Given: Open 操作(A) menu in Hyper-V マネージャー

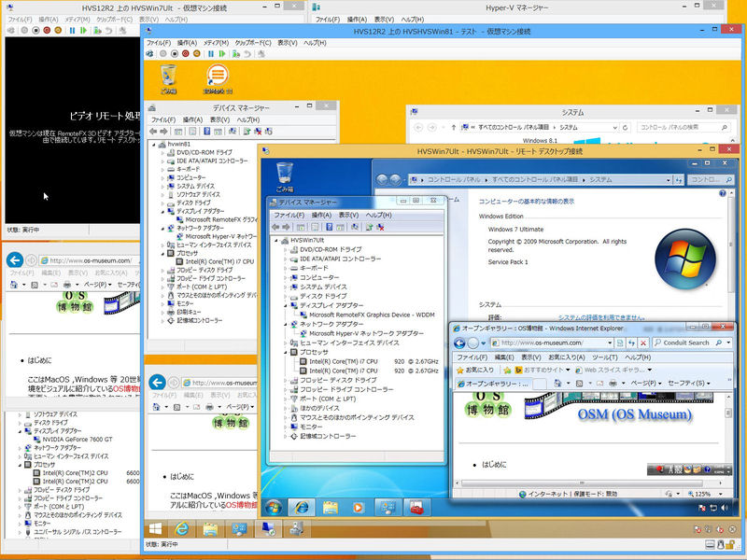Looking at the screenshot, I should tap(357, 19).
